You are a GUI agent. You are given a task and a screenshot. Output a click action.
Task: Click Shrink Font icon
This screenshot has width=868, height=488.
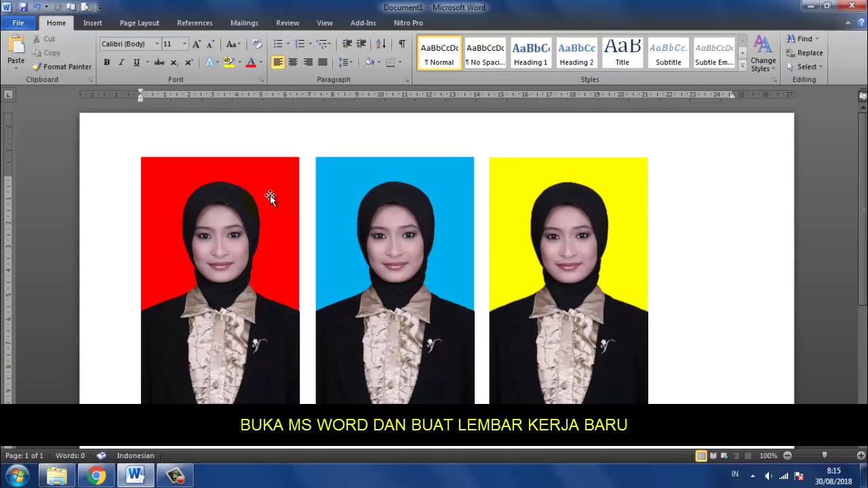(211, 44)
